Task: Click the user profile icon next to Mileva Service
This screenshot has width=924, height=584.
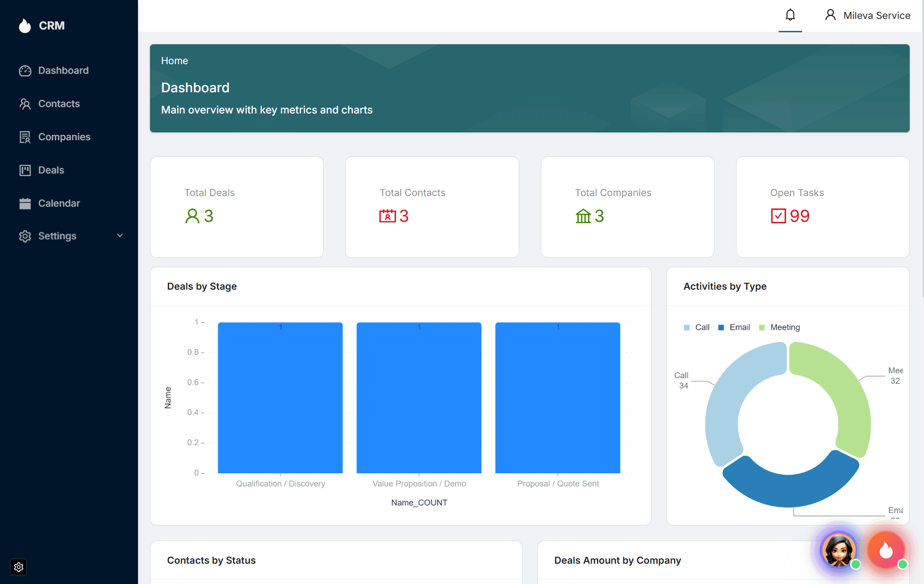Action: point(830,14)
